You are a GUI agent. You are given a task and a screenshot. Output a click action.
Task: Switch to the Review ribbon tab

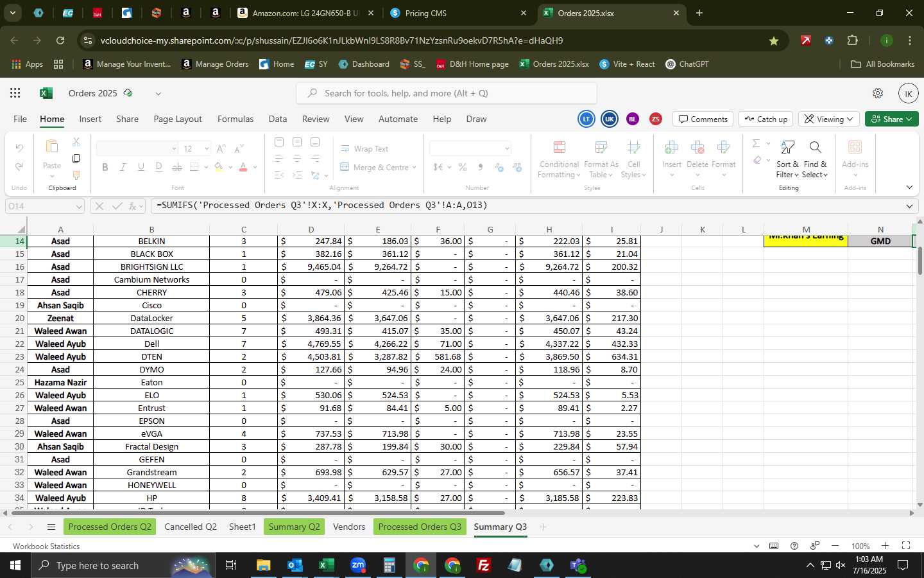[316, 119]
